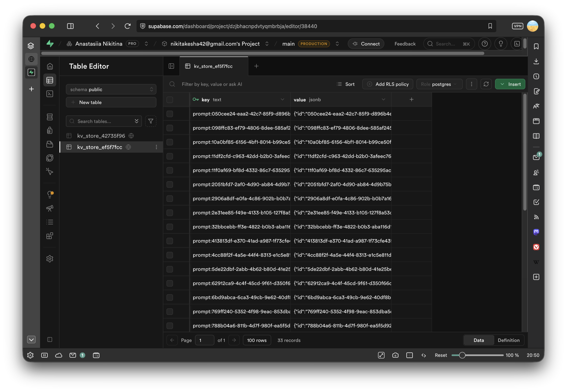This screenshot has width=567, height=392.
Task: Open inline SQL terminal icon in header
Action: [x=517, y=44]
